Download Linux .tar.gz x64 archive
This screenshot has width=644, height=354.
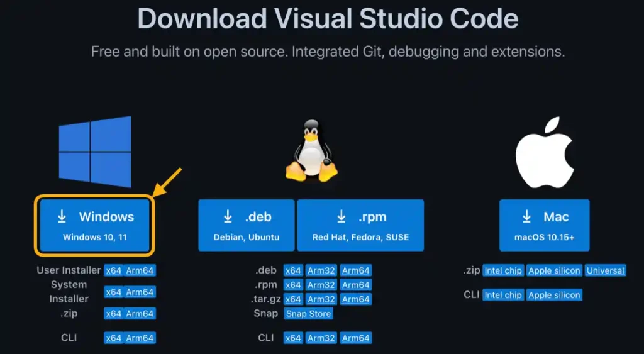coord(293,299)
